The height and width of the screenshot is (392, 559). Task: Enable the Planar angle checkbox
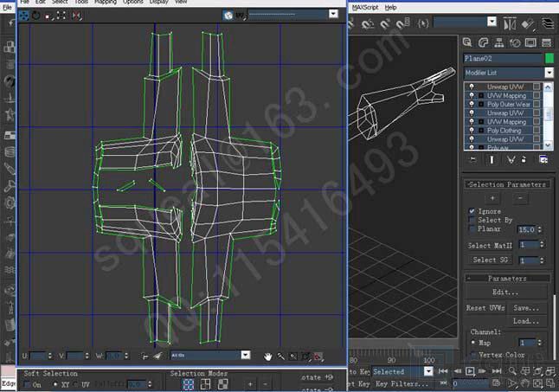472,228
